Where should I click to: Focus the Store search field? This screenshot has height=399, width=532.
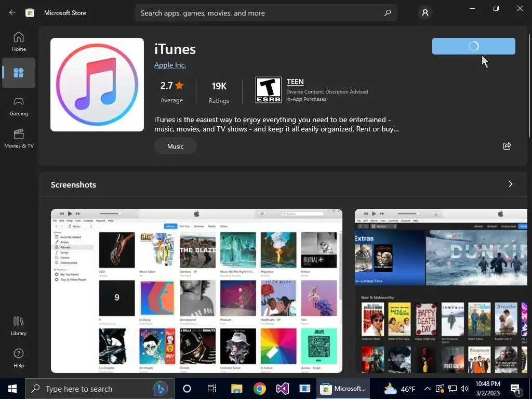[x=265, y=13]
